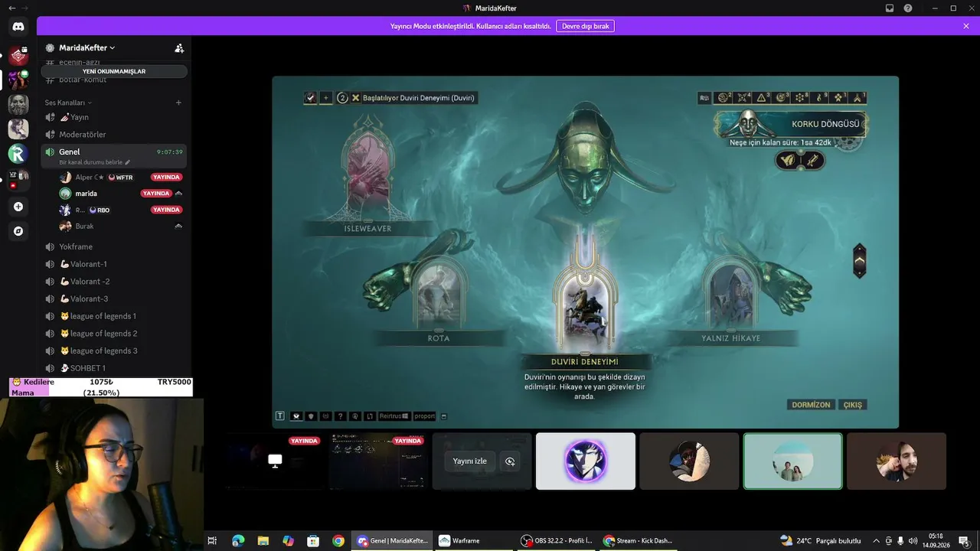Join league of legends 1 voice channel
This screenshot has height=551, width=980.
tap(113, 316)
